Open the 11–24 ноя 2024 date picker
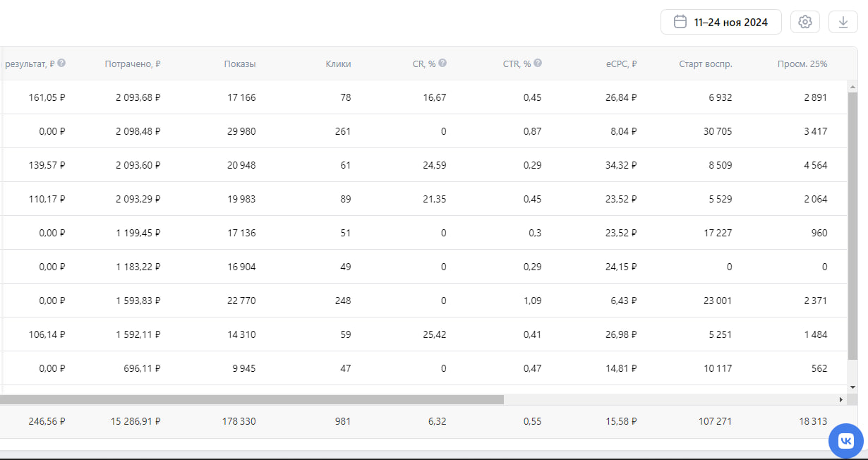This screenshot has height=460, width=868. click(721, 22)
